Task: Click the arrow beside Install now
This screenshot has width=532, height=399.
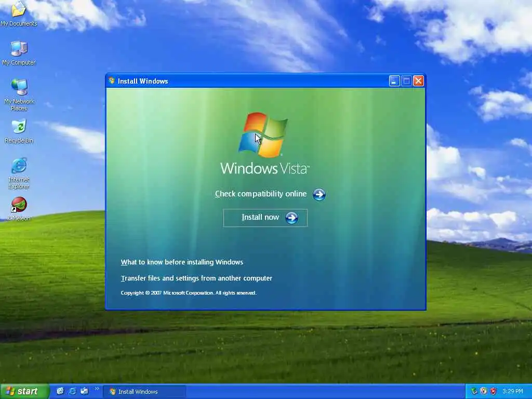Action: pos(291,218)
